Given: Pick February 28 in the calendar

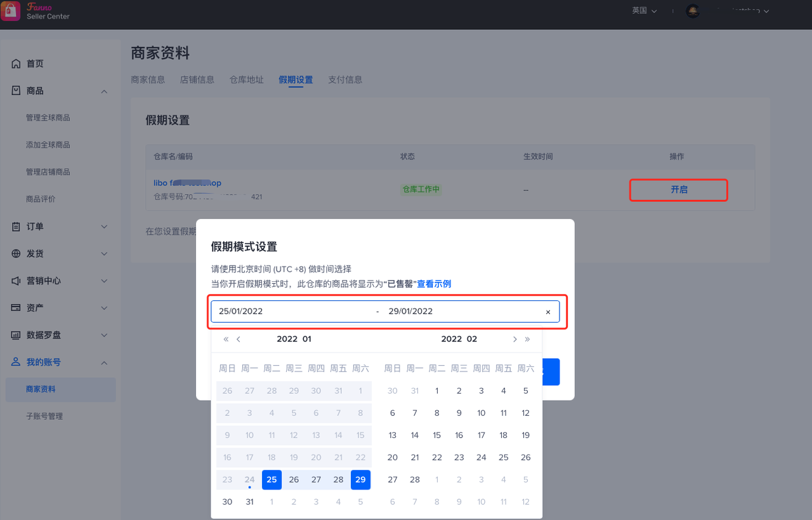Looking at the screenshot, I should tap(415, 479).
